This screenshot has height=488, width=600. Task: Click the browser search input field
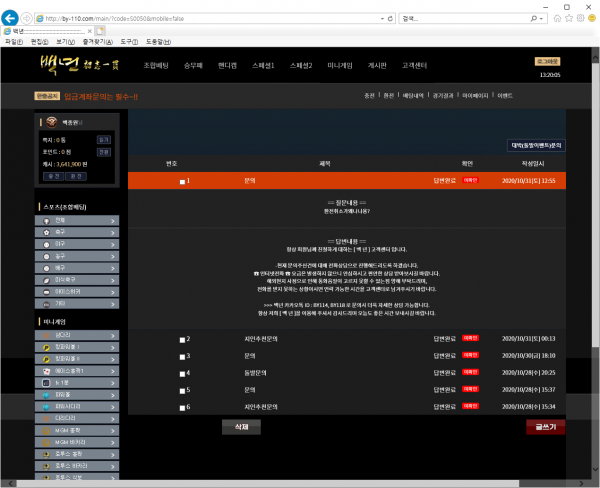click(463, 18)
